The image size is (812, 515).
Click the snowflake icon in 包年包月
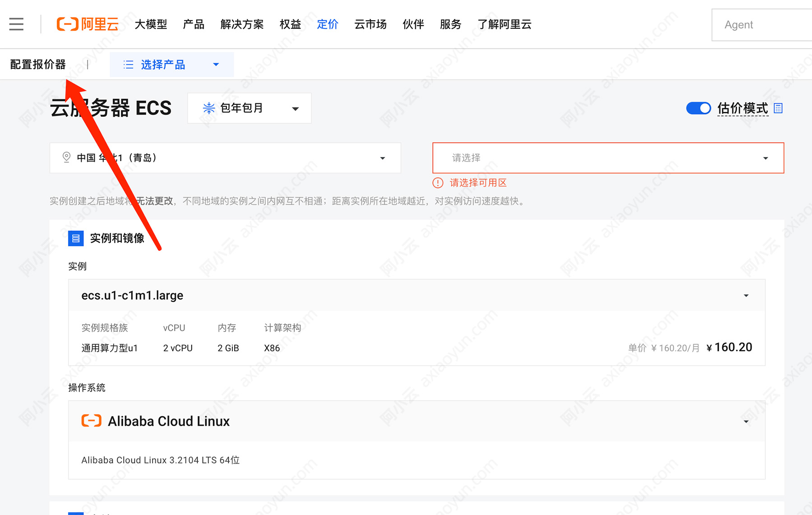tap(208, 108)
